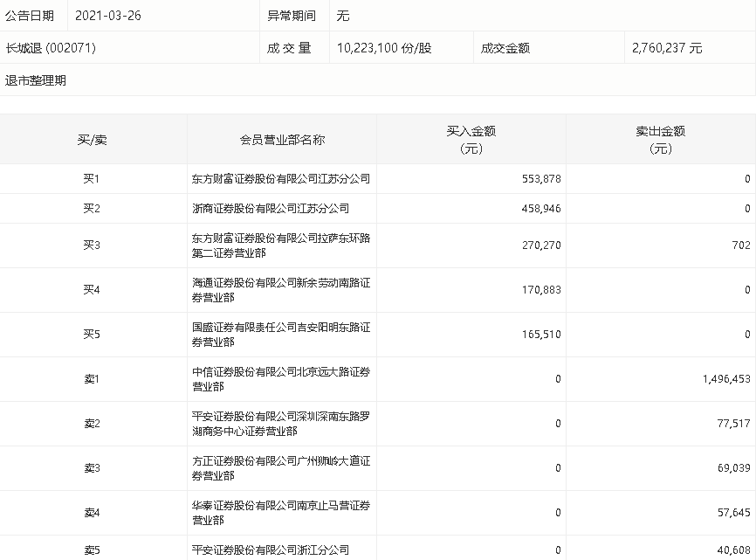Select 中信证券 北京远大路证券营业部 entry
Image resolution: width=756 pixels, height=560 pixels.
coord(281,378)
